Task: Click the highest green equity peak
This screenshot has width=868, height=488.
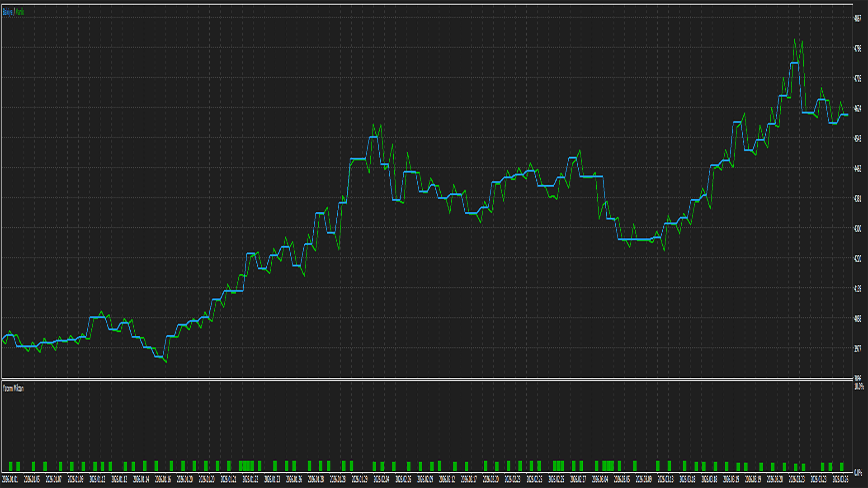Action: (x=794, y=39)
